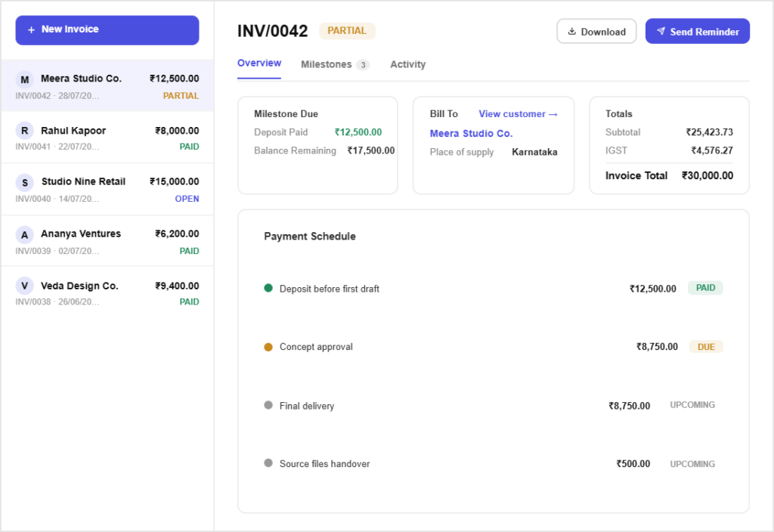
Task: Select the Ananya Ventures invoice
Action: pyautogui.click(x=107, y=241)
